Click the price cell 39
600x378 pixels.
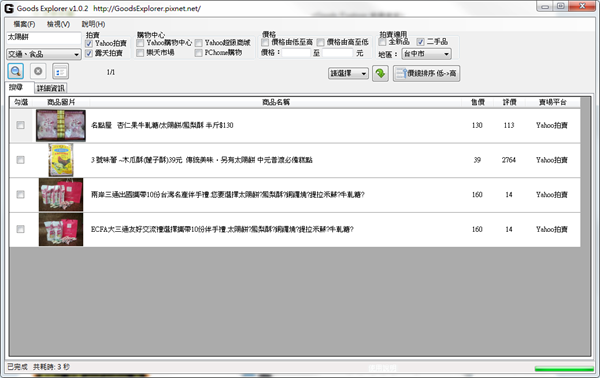click(x=477, y=160)
